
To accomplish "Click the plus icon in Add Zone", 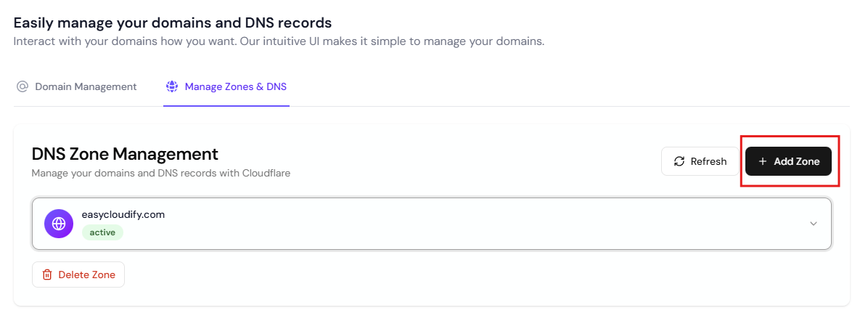I will pyautogui.click(x=762, y=161).
